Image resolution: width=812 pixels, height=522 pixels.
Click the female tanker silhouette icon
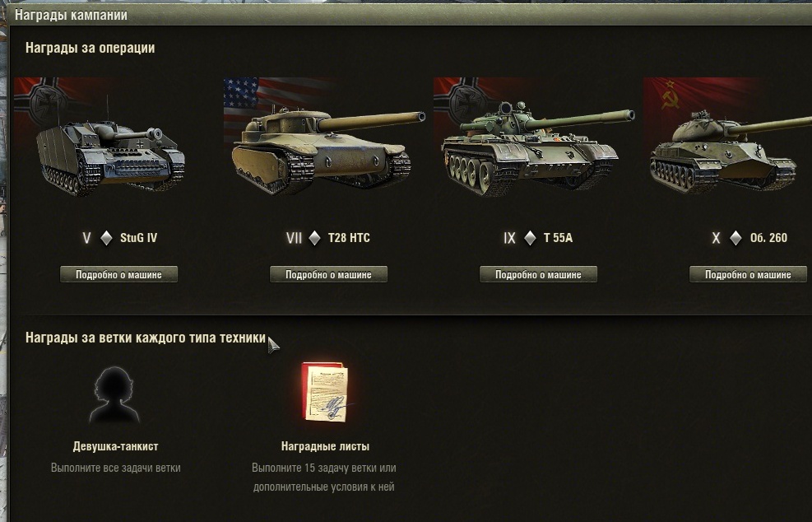point(114,395)
